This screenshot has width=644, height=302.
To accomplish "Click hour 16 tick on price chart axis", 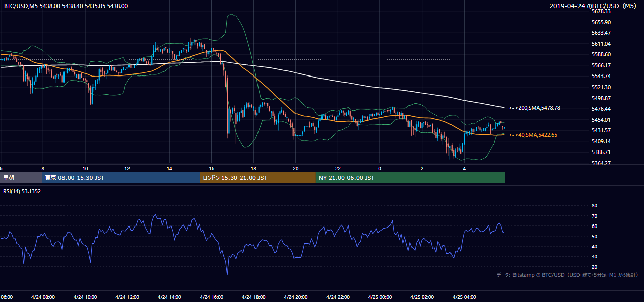I will (212, 168).
